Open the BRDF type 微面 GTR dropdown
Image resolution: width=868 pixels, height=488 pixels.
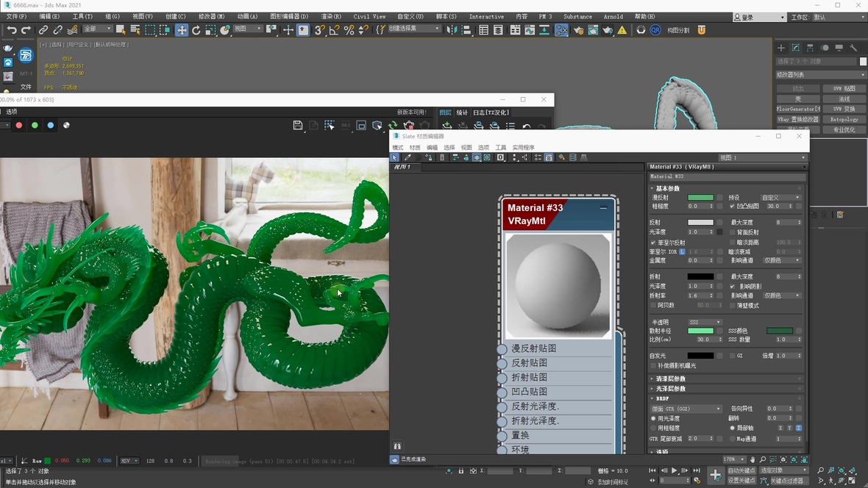(686, 409)
